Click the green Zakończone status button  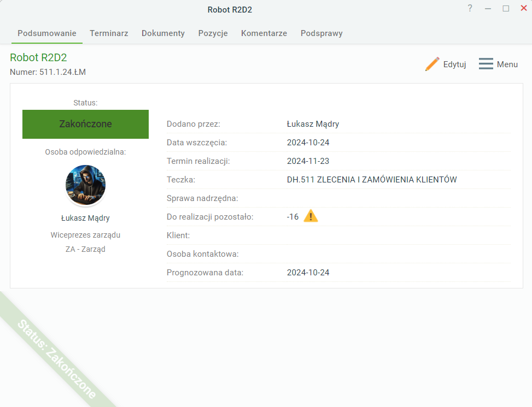85,124
